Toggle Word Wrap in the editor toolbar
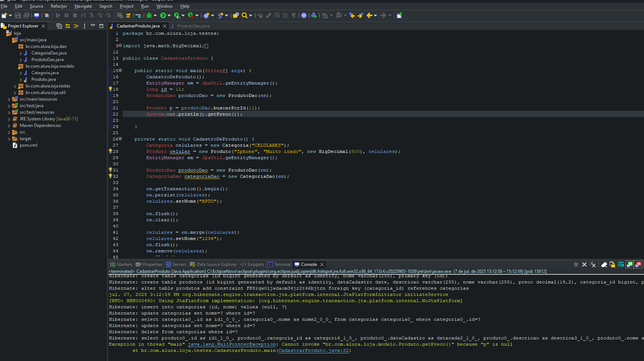Viewport: 644px width, 361px height. [277, 15]
